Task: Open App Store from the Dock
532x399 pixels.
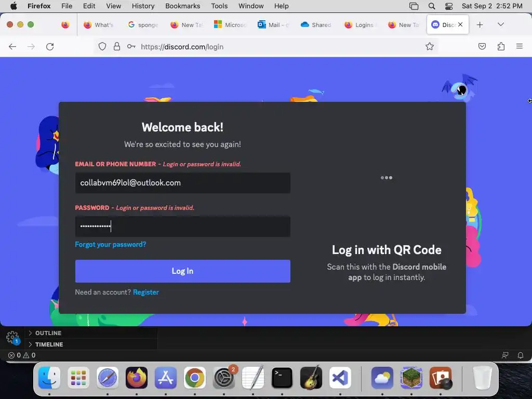Action: tap(166, 378)
